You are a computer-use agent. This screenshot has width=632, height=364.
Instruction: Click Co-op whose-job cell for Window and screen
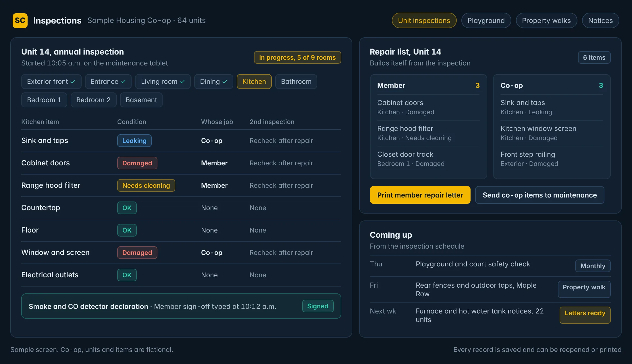point(212,253)
